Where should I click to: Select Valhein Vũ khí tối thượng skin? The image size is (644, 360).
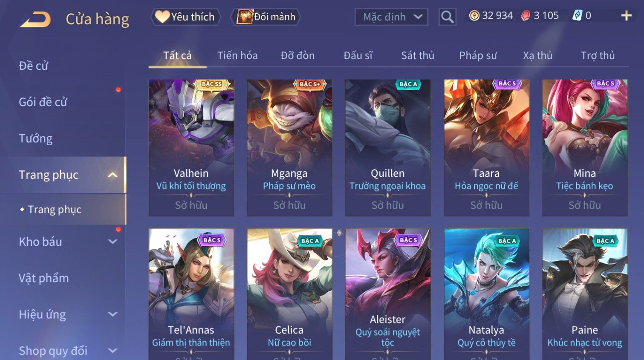[x=191, y=148]
